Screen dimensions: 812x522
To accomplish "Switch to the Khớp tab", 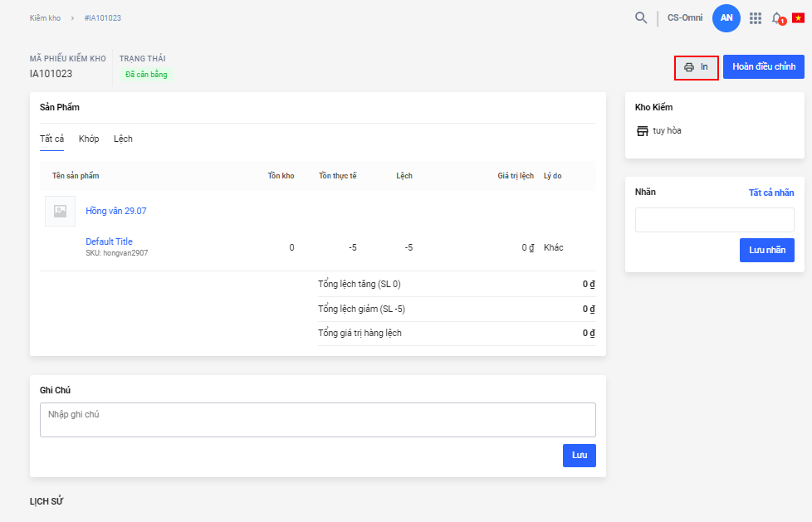I will click(x=89, y=139).
